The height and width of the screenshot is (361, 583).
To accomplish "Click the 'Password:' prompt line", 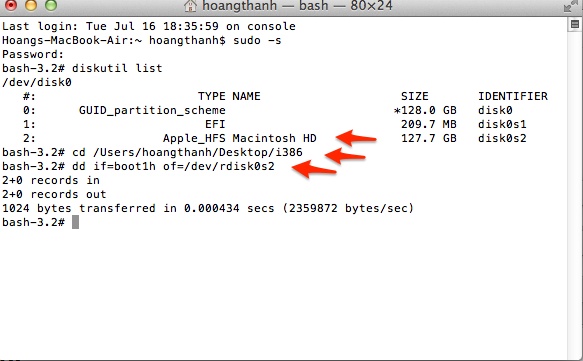I will point(33,55).
